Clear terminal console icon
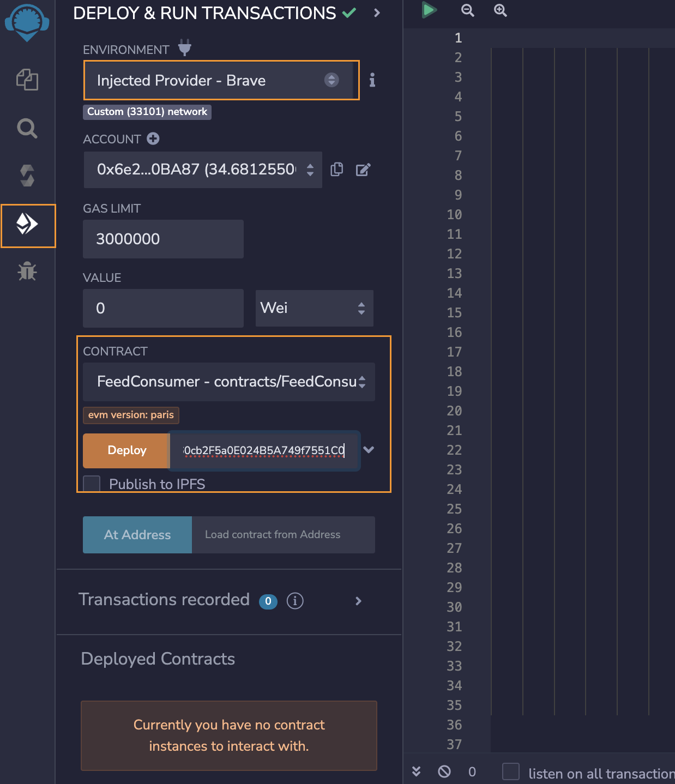 point(444,771)
